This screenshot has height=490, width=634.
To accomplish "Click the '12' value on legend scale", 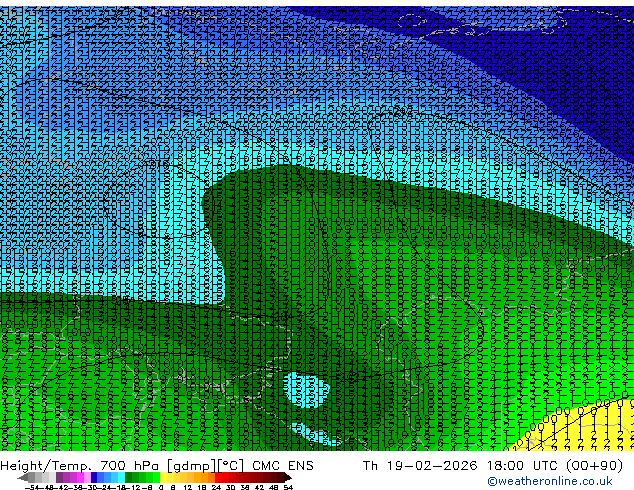I will [x=187, y=487].
